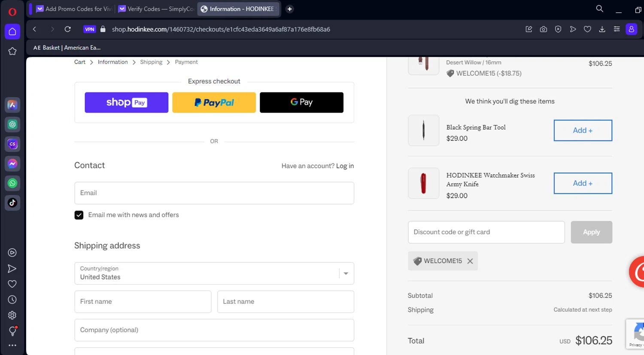The height and width of the screenshot is (355, 644).
Task: Click the VPN badge in address bar
Action: click(90, 29)
